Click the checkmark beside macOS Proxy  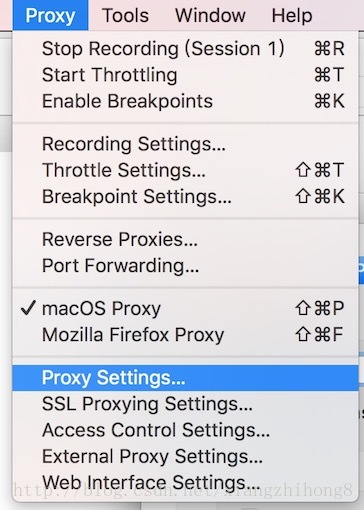point(28,308)
